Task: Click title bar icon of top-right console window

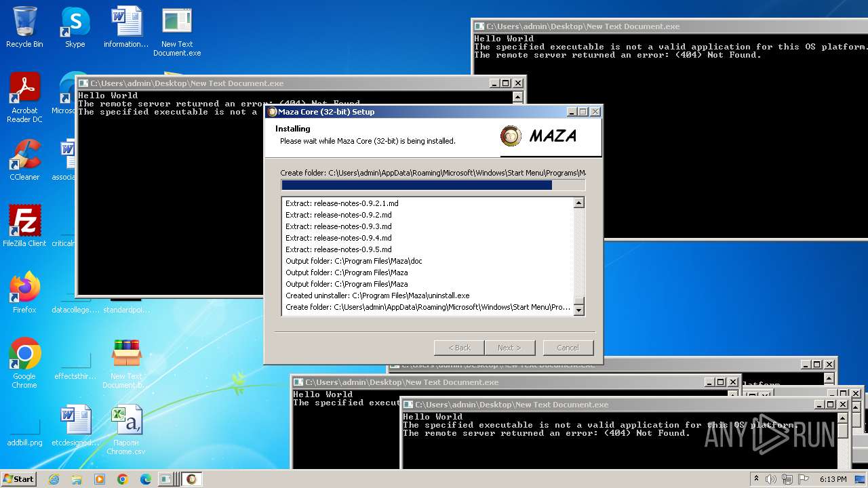Action: click(479, 26)
